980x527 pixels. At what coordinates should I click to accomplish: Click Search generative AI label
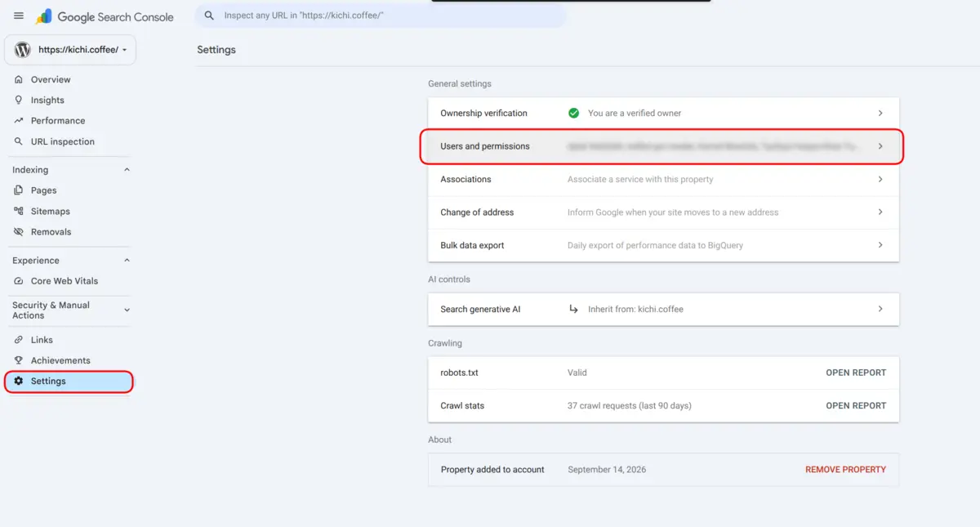click(x=480, y=309)
